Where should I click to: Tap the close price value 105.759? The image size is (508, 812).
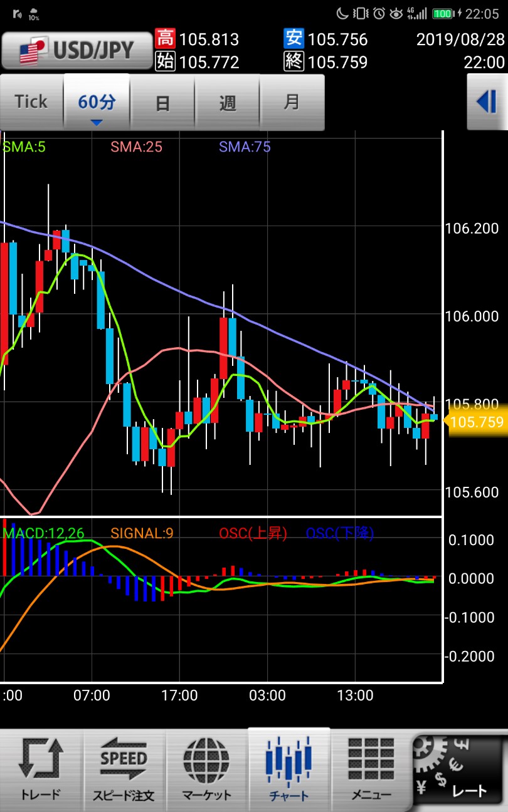337,63
